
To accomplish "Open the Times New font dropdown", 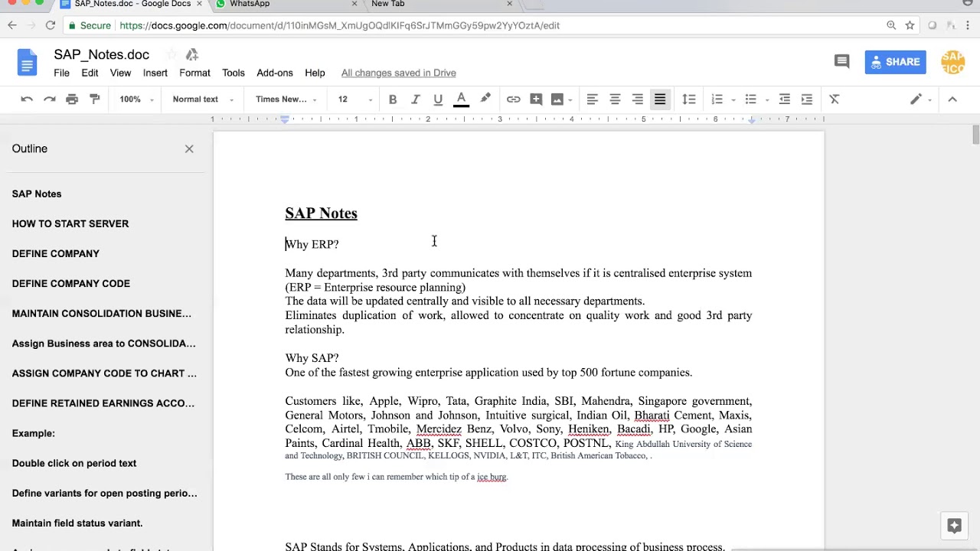I will [286, 99].
